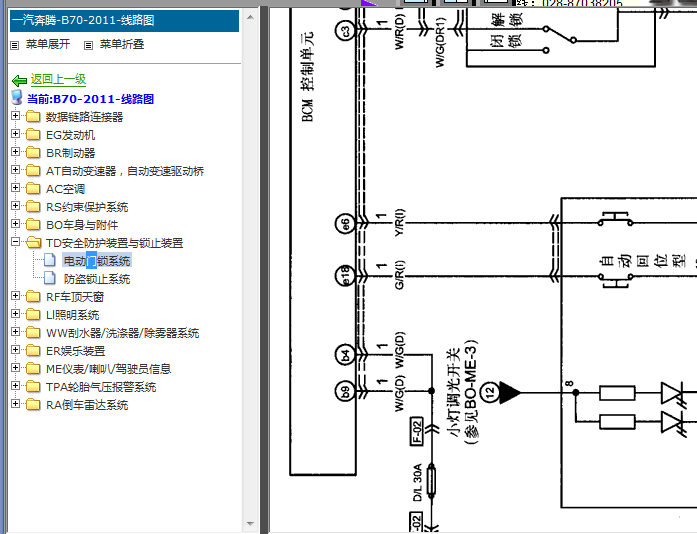The height and width of the screenshot is (534, 697).
Task: Expand the RA倒车雷达系统 tree node
Action: pyautogui.click(x=16, y=404)
